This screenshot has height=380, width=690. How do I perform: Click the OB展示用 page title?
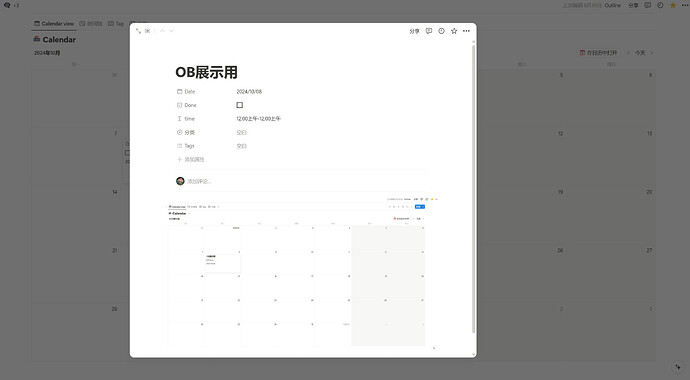click(x=206, y=73)
